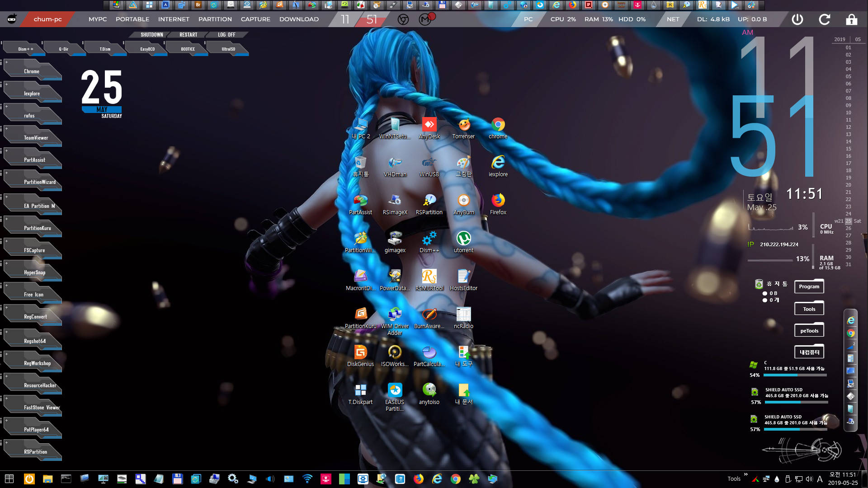
Task: Click the C drive usage bar
Action: click(x=795, y=375)
